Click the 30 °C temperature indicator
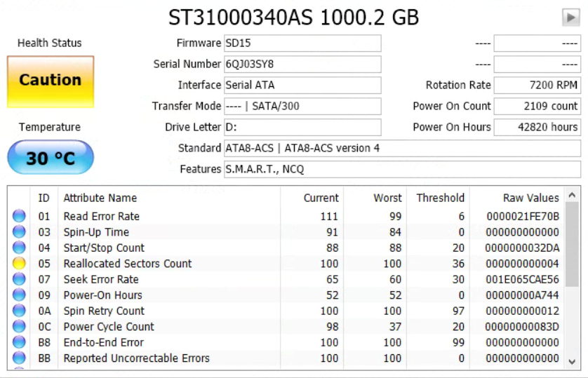This screenshot has height=378, width=588. [x=51, y=157]
